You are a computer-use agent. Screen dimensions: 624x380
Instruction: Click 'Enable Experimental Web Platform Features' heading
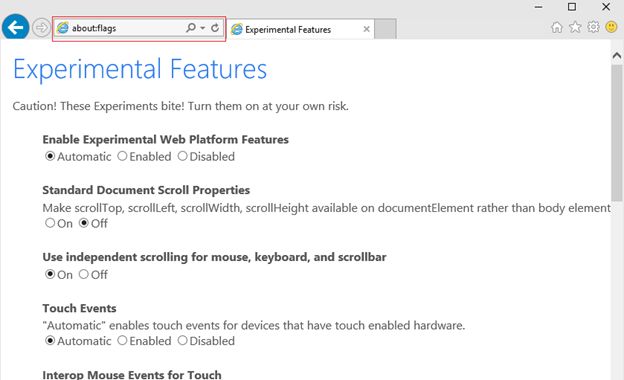click(x=166, y=140)
